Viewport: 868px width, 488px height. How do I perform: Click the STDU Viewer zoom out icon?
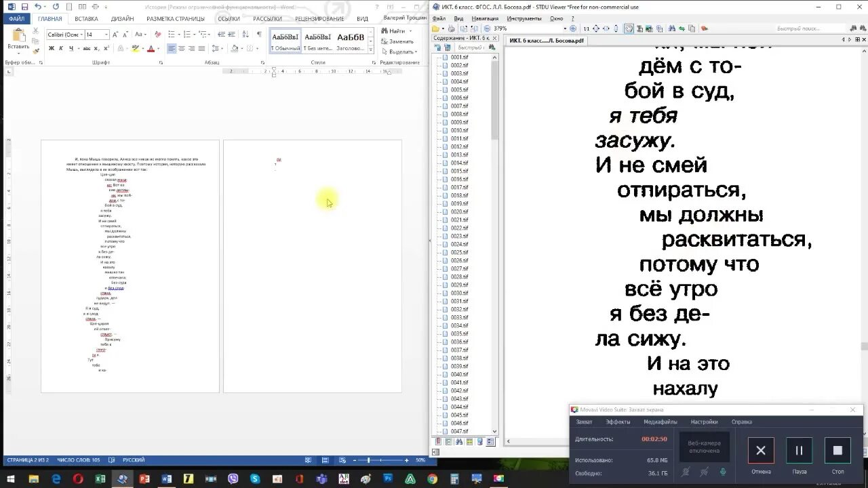point(487,28)
